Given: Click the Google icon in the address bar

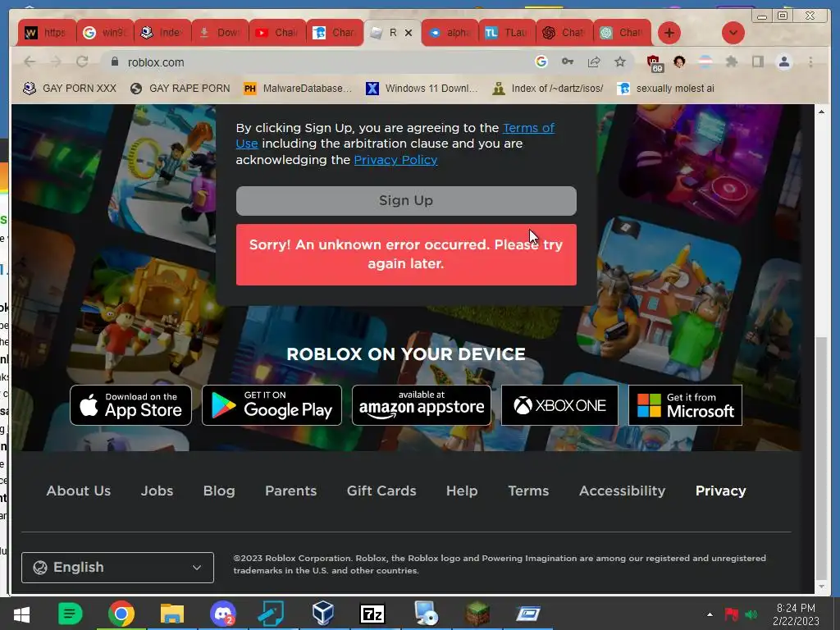Looking at the screenshot, I should [541, 62].
